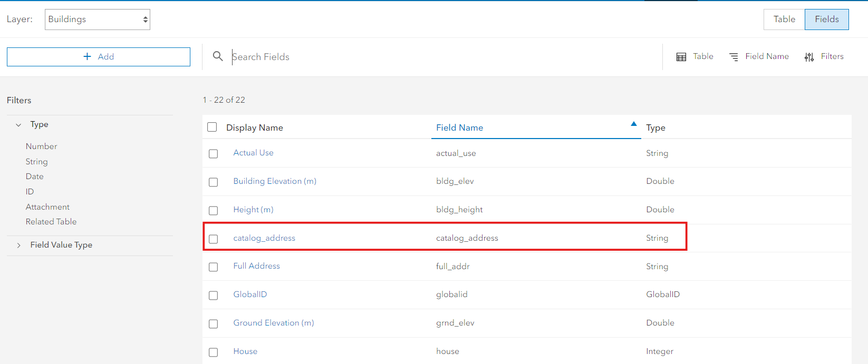Filter by Date type
The height and width of the screenshot is (364, 868).
34,176
